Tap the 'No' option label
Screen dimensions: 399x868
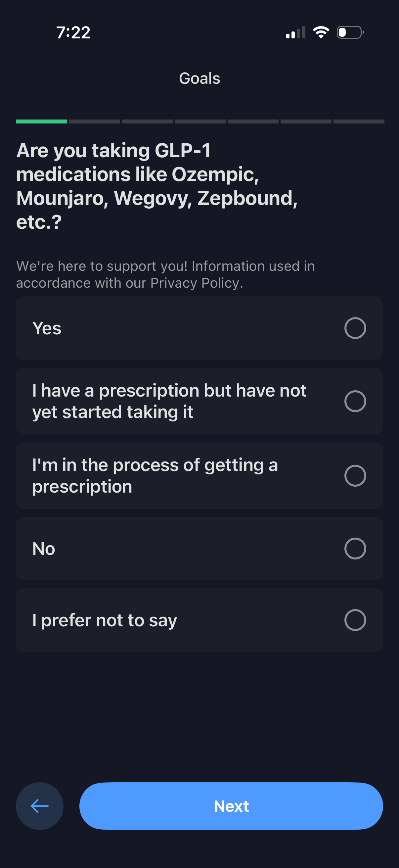click(44, 549)
